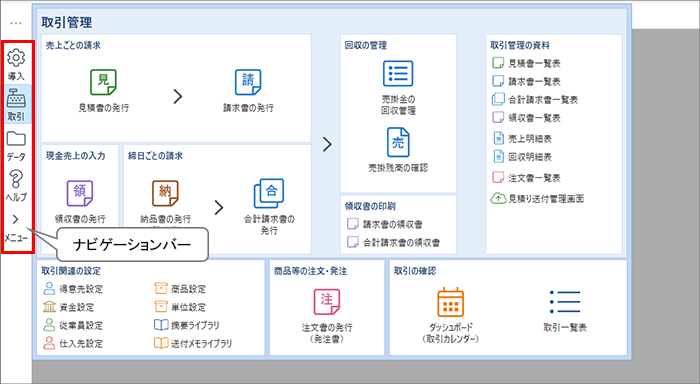Open 注文書一覧表 link

tap(526, 178)
